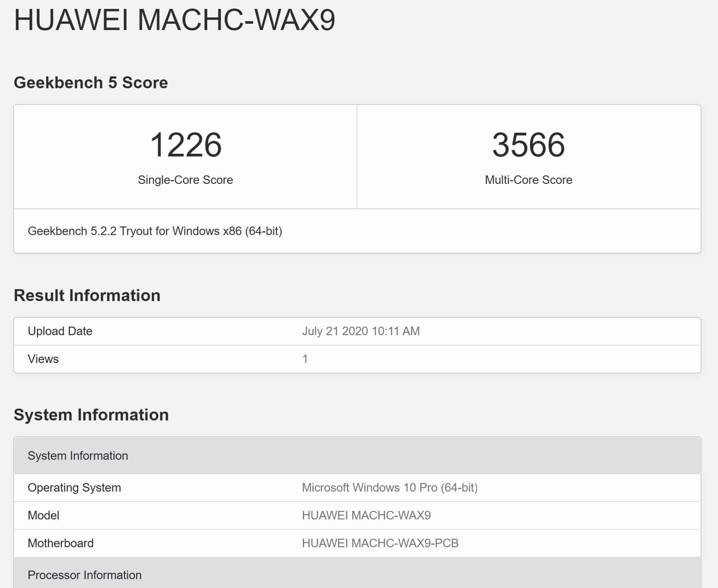The width and height of the screenshot is (718, 588).
Task: Click the Multi-Core Score label
Action: point(528,180)
